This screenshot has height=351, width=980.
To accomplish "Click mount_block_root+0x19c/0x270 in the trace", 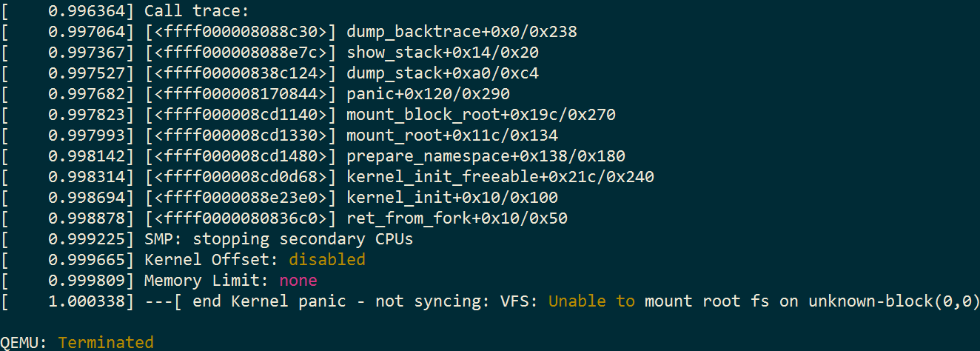I will 480,115.
